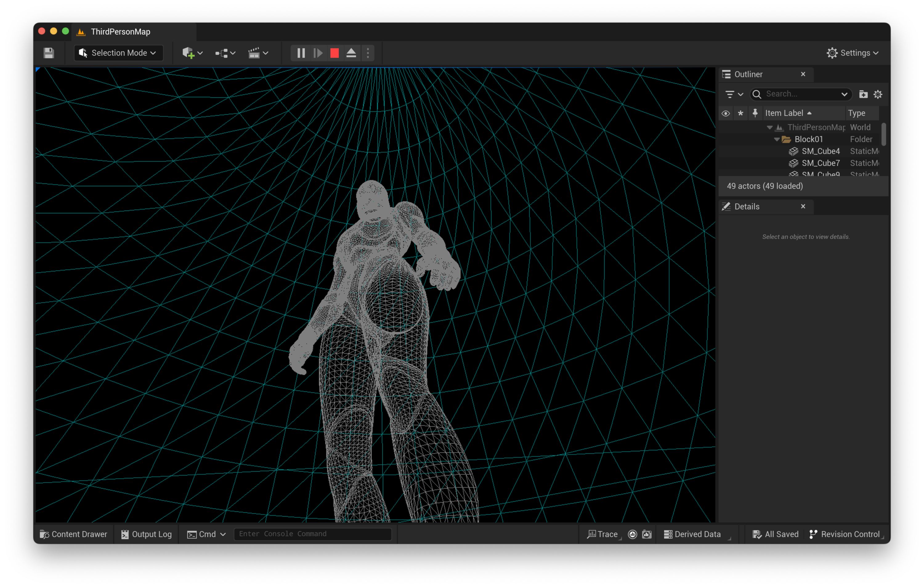Click the SM_Cube4 static mesh icon

point(793,151)
